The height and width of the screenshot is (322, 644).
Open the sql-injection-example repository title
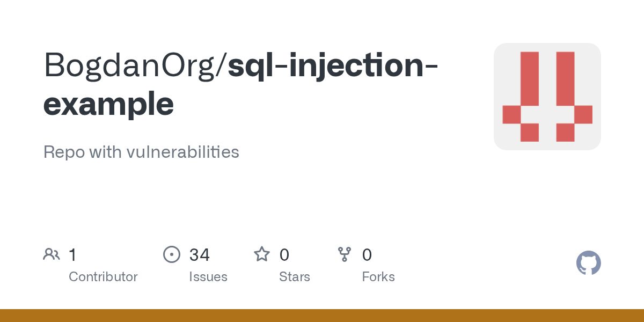[333, 65]
